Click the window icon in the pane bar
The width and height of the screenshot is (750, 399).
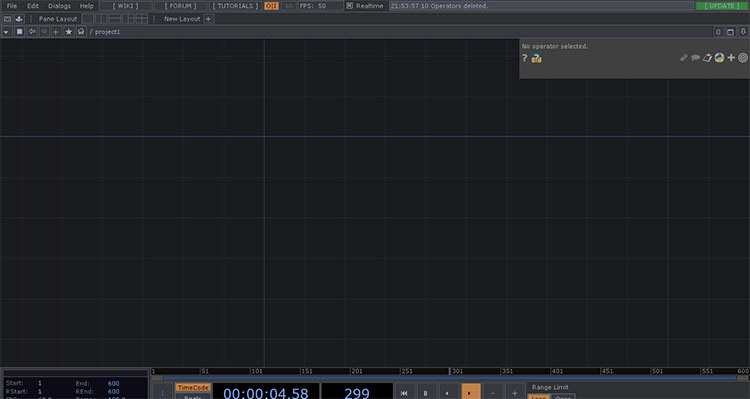tap(730, 32)
